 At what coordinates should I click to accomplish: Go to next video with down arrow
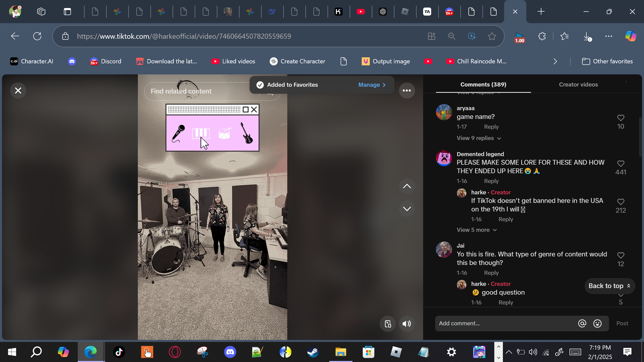pos(407,209)
